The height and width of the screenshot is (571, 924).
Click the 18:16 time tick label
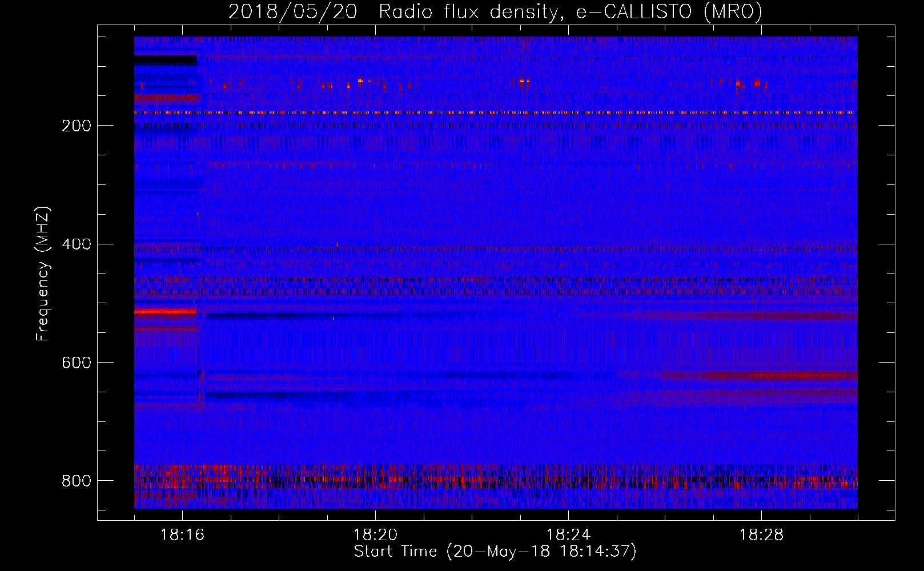[x=182, y=535]
